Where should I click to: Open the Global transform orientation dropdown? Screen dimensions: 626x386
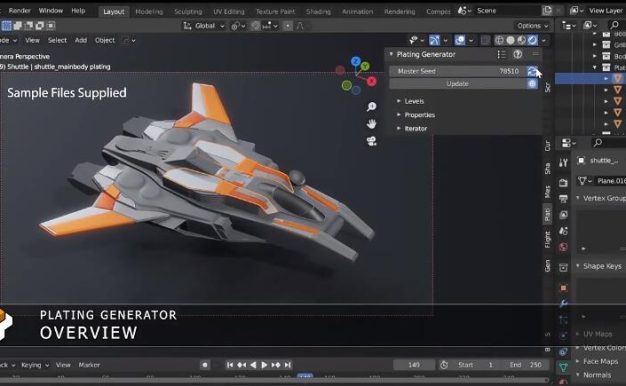click(x=204, y=26)
